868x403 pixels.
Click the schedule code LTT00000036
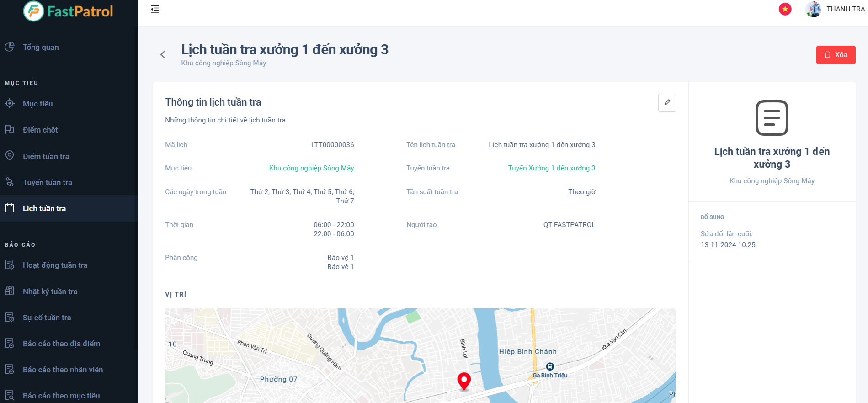pyautogui.click(x=332, y=145)
